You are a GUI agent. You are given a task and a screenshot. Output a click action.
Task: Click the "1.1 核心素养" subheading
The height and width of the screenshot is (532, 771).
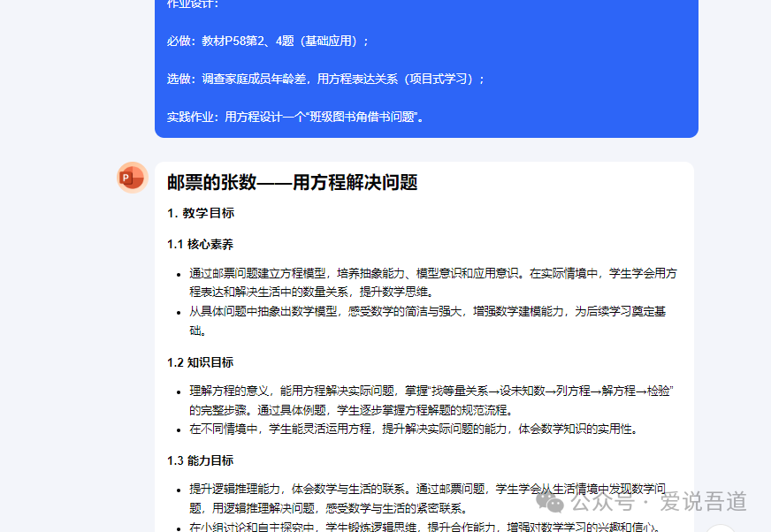[200, 245]
